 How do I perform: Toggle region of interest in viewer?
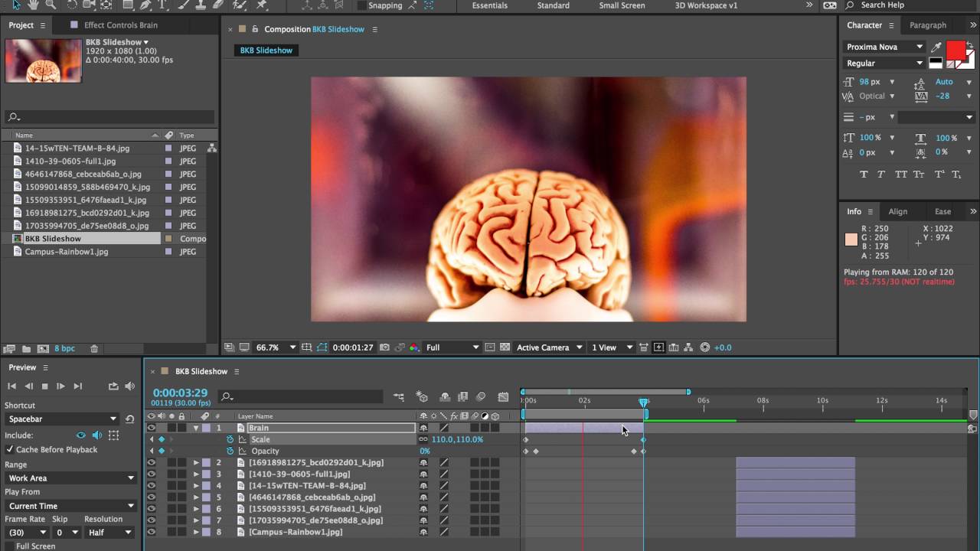click(491, 347)
